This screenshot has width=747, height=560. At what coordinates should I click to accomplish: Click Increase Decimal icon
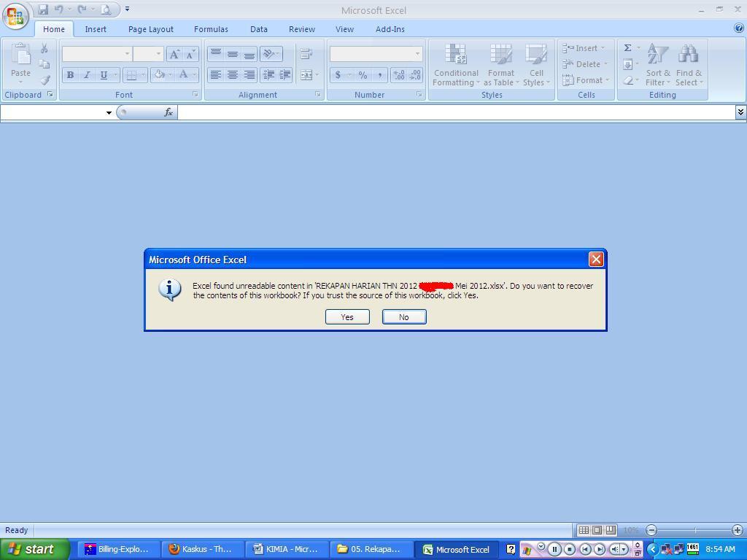(399, 75)
